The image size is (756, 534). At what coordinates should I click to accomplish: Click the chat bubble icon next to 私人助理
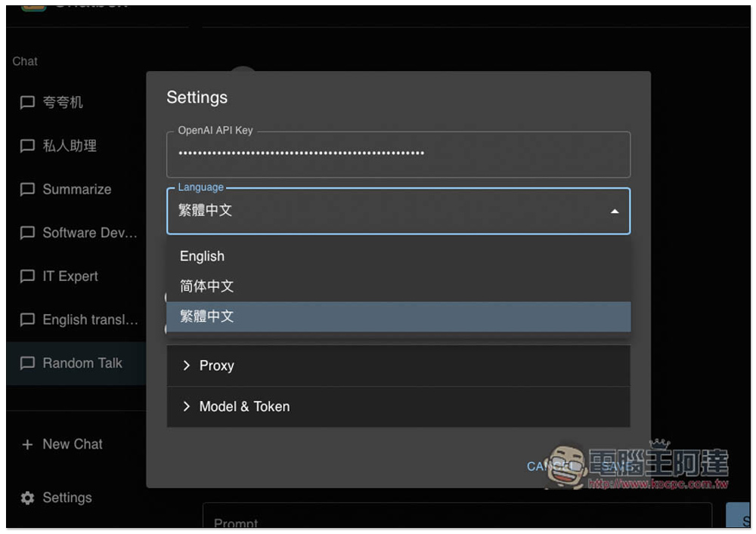[27, 146]
